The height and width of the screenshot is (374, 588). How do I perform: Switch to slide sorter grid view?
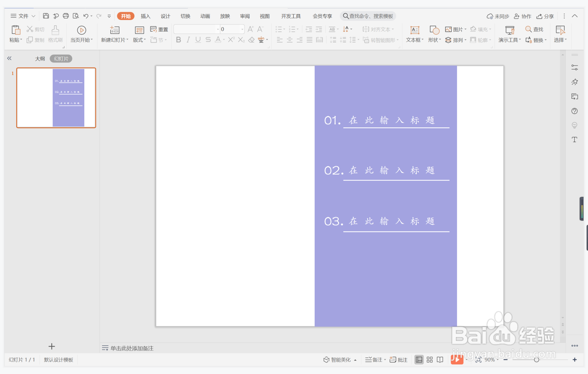click(430, 360)
